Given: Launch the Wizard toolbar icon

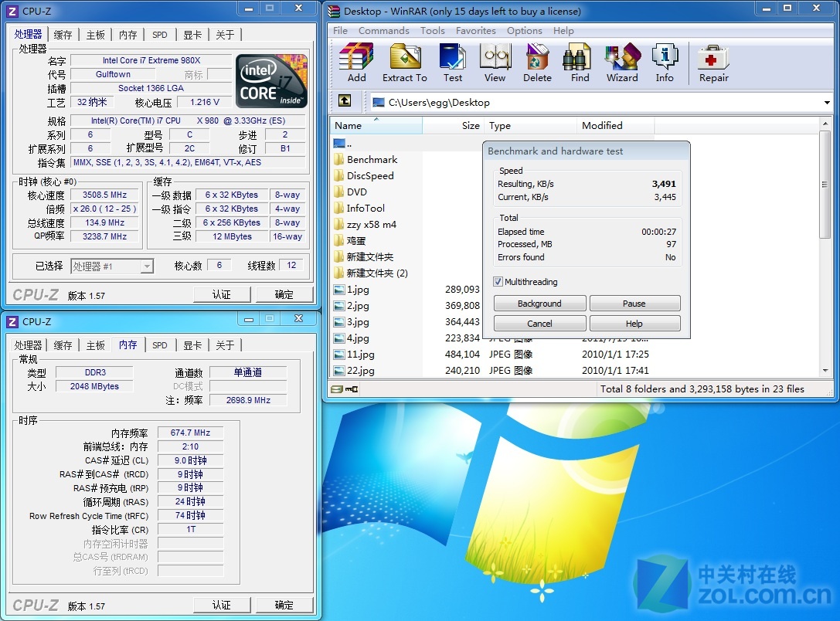Looking at the screenshot, I should point(623,62).
